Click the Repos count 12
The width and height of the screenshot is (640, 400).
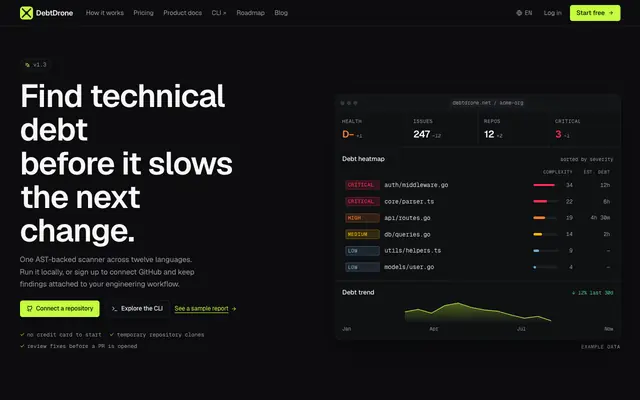(x=489, y=134)
